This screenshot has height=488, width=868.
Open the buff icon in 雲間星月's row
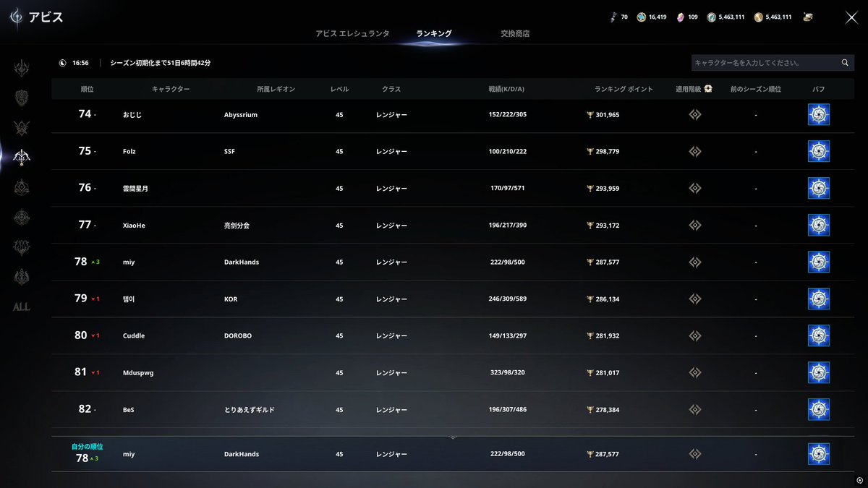818,188
